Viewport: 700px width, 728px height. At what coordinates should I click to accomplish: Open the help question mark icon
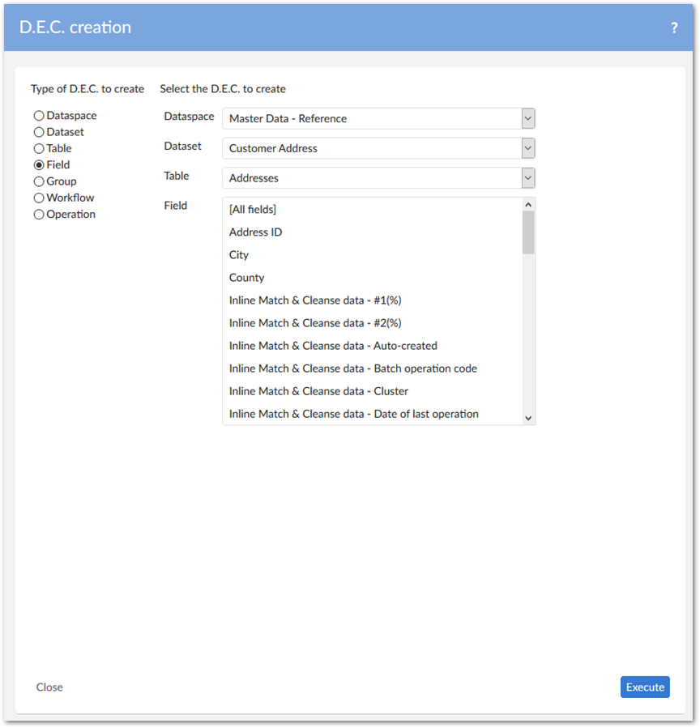point(674,28)
